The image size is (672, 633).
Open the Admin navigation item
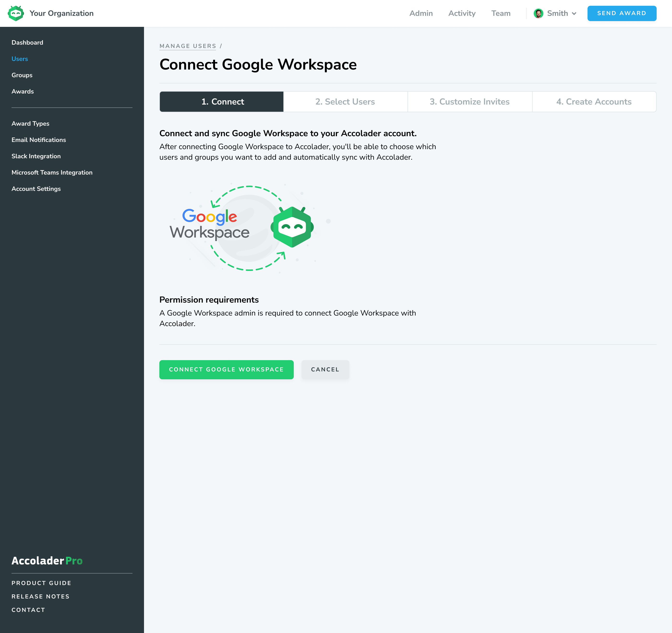coord(421,13)
